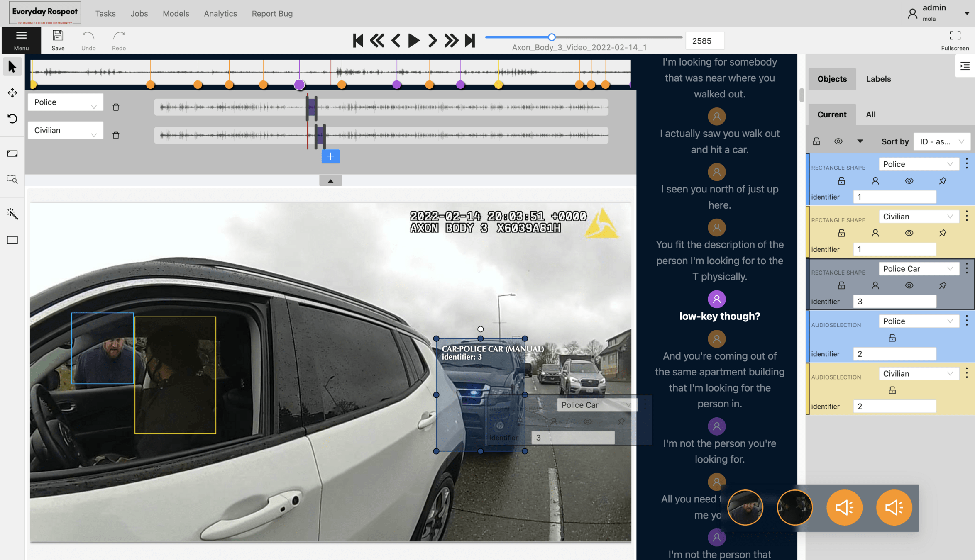Click the frame number input field
Screen dimensions: 975x560
704,41
